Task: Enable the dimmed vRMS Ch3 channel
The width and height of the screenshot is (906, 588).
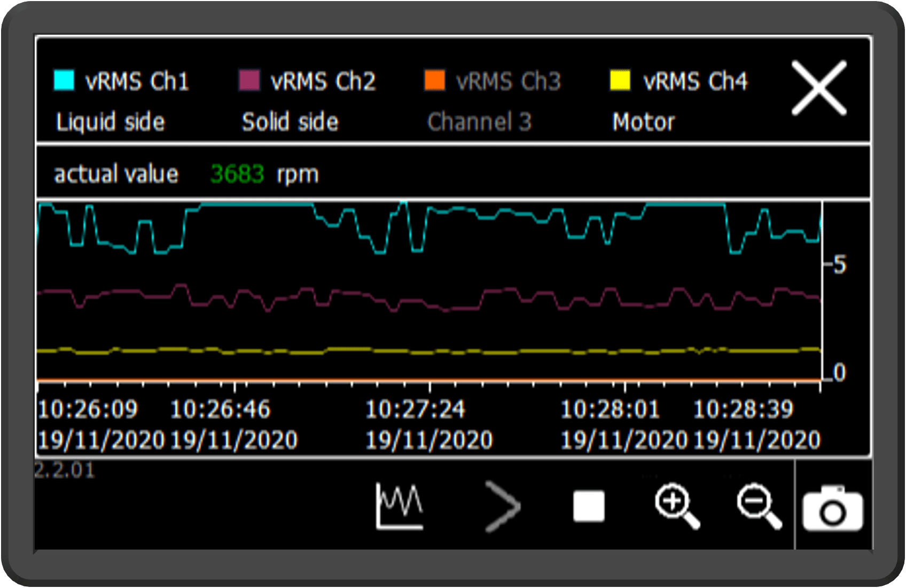Action: pos(493,101)
